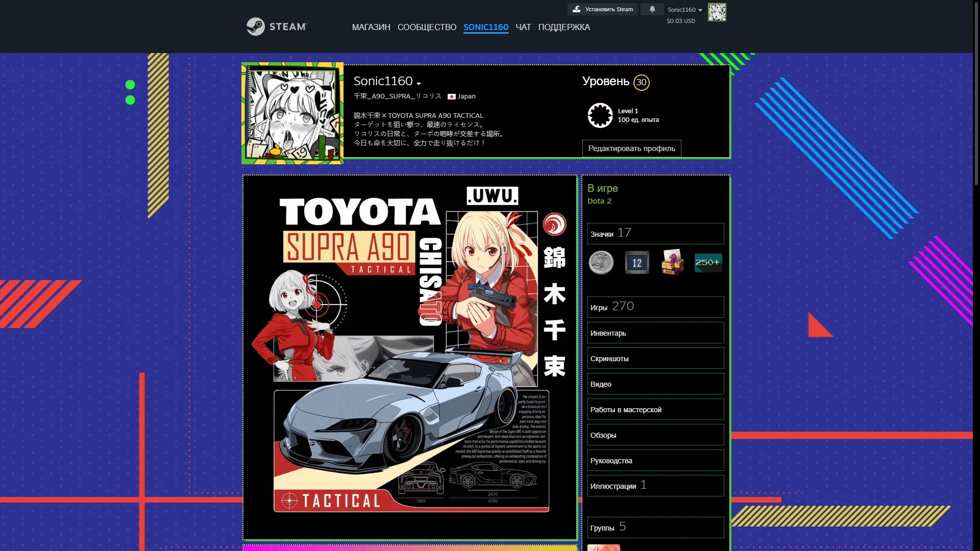
Task: Open the small avatar in top bar
Action: [x=717, y=12]
